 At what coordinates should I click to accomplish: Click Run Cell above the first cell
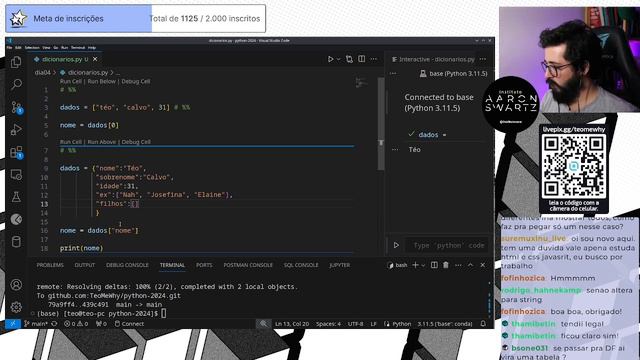coord(71,81)
